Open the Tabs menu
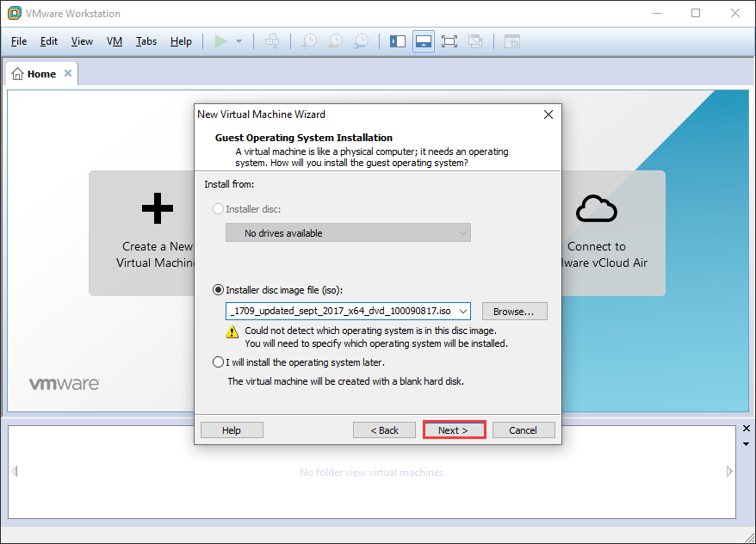The image size is (756, 544). pos(146,41)
